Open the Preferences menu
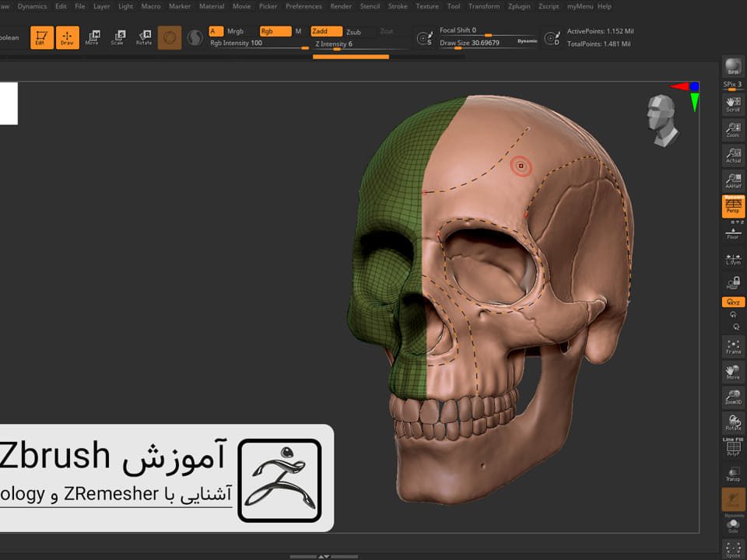This screenshot has width=747, height=560. (304, 6)
